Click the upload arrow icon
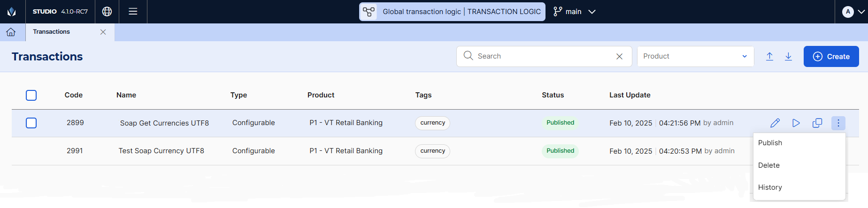This screenshot has width=868, height=208. point(769,56)
